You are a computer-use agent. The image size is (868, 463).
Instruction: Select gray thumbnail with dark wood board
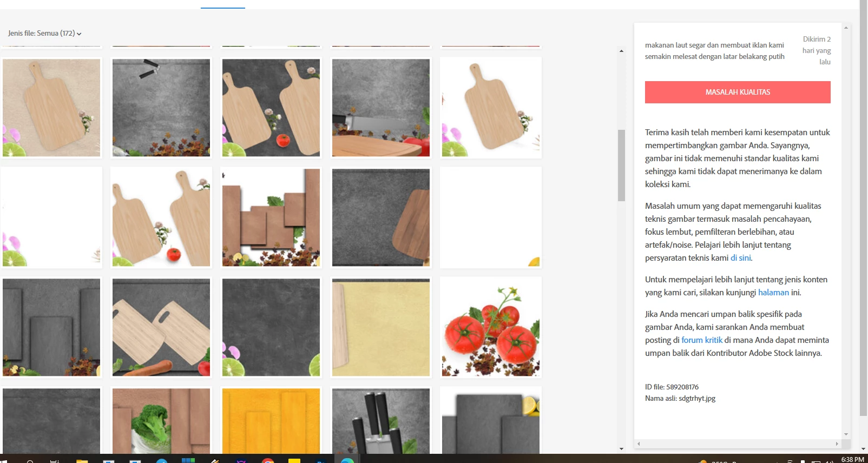pos(381,217)
